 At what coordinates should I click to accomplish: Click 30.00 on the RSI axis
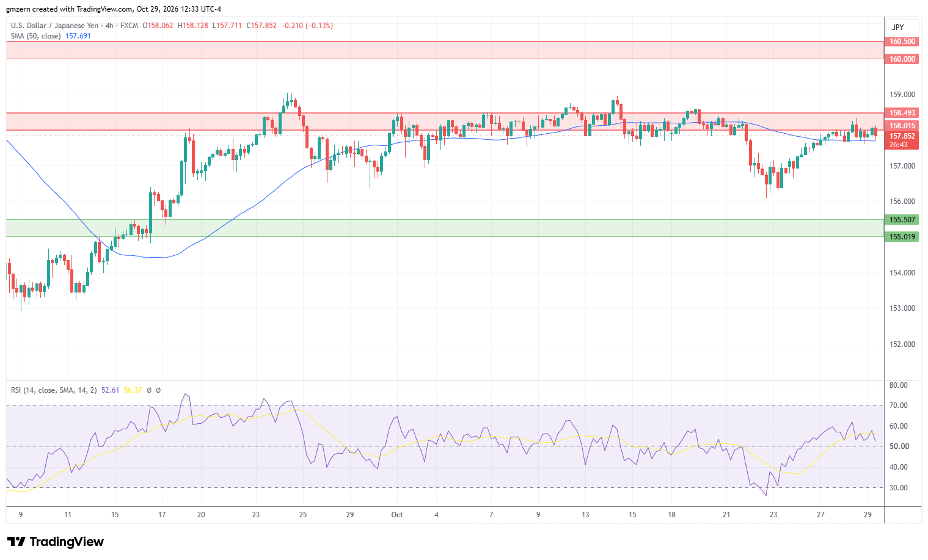899,488
